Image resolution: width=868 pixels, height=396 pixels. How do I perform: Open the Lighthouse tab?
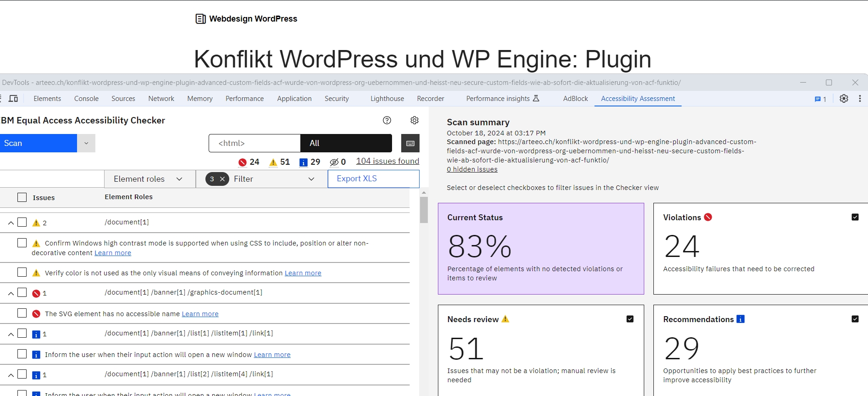point(387,99)
